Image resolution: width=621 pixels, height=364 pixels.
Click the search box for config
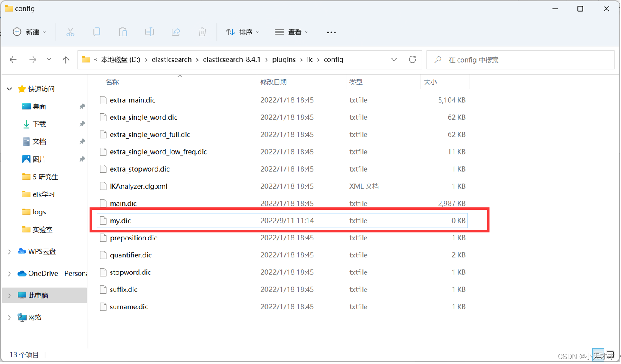point(520,60)
